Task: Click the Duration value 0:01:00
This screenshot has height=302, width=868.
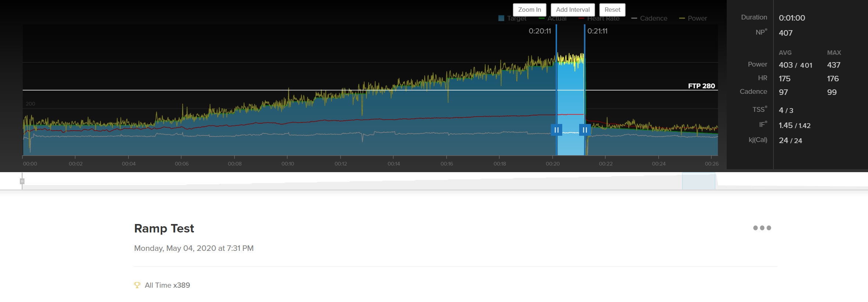Action: tap(792, 18)
